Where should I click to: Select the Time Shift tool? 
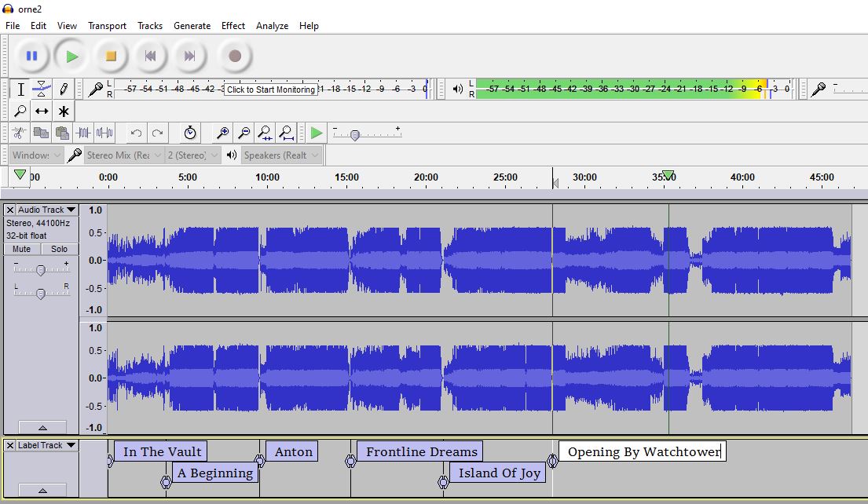(42, 111)
